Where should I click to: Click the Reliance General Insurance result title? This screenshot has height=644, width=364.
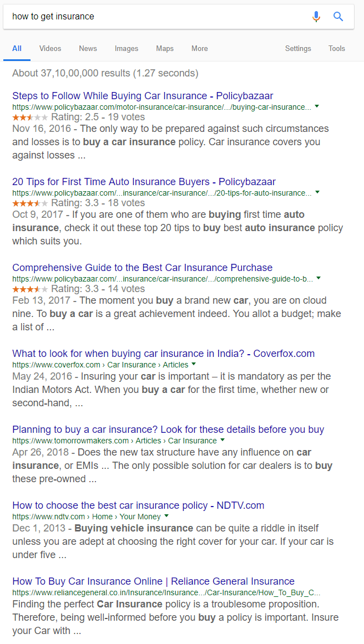pos(153,581)
